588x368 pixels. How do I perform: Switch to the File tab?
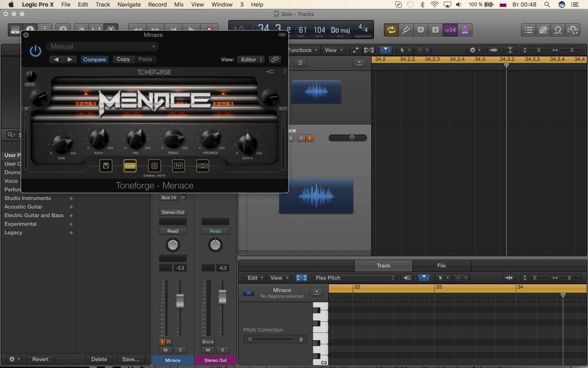tap(441, 266)
